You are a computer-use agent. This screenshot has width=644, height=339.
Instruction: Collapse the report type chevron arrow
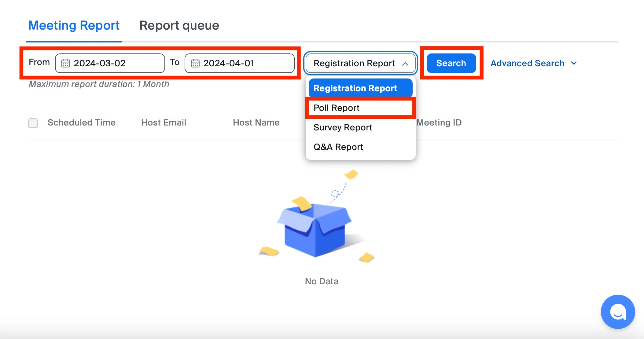point(405,64)
